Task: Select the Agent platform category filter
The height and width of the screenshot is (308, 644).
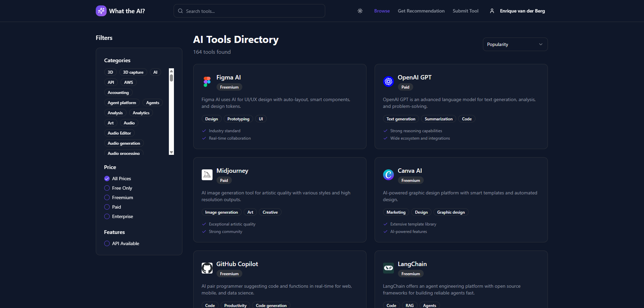Action: click(122, 102)
